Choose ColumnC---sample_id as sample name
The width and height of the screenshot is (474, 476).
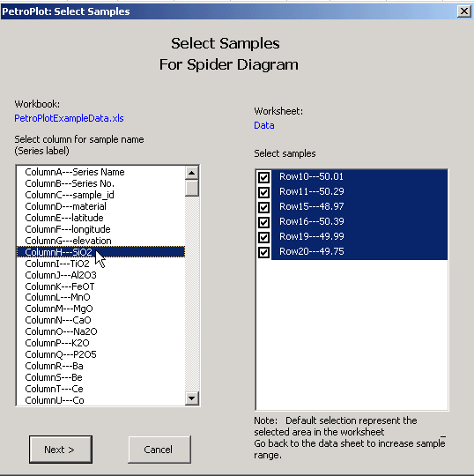[100, 195]
